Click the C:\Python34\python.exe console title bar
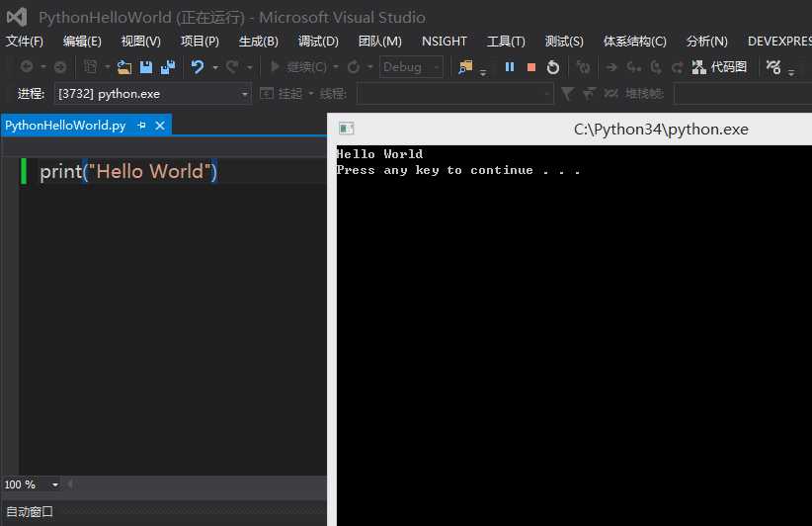812x526 pixels. 661,130
